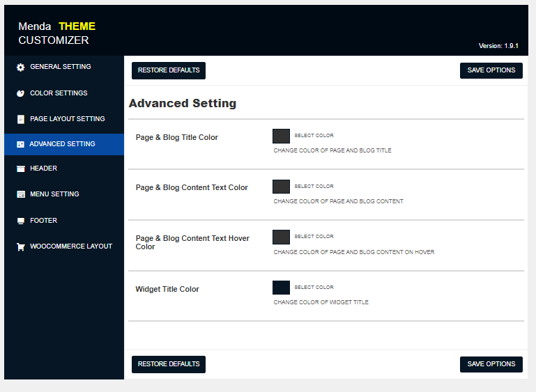Click the Menu Setting grid icon
The height and width of the screenshot is (392, 536).
pyautogui.click(x=21, y=194)
